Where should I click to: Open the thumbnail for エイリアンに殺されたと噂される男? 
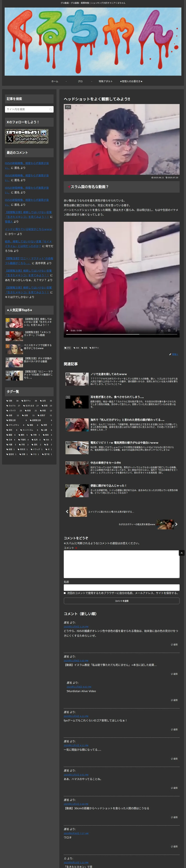point(78,512)
